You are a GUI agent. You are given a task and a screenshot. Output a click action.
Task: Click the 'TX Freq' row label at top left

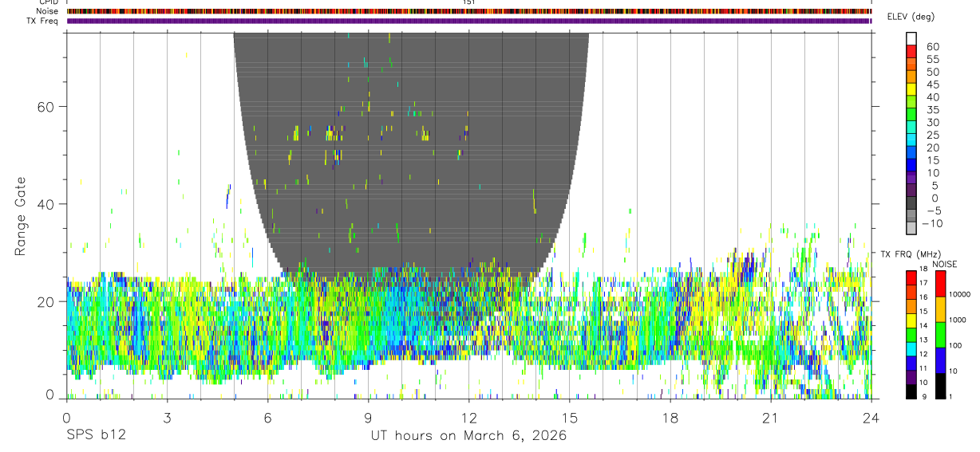click(x=42, y=21)
